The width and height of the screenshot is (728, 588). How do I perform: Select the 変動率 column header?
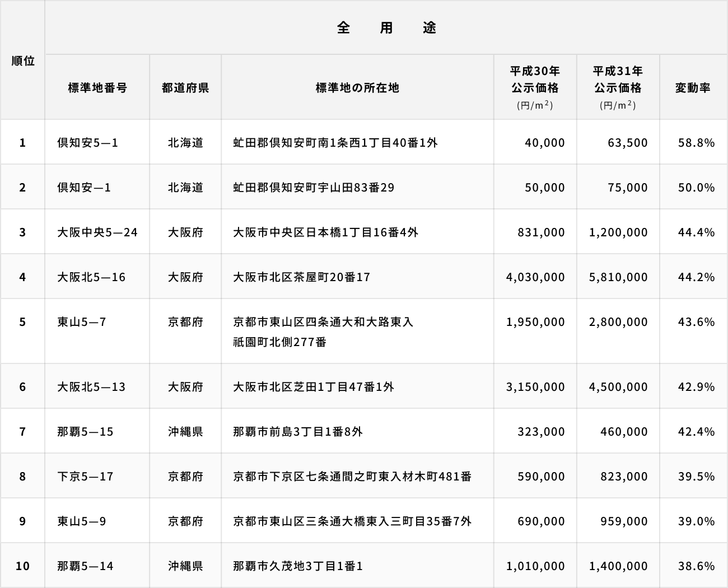[693, 87]
